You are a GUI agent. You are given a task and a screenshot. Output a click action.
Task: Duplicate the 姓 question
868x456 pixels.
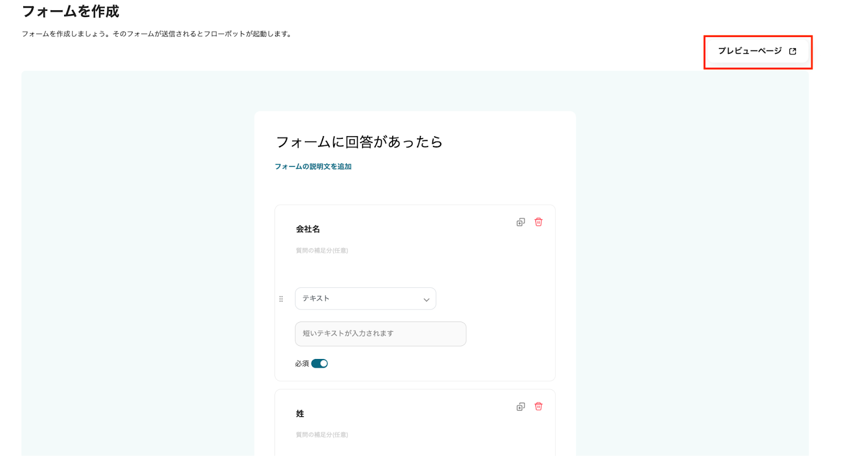coord(521,407)
